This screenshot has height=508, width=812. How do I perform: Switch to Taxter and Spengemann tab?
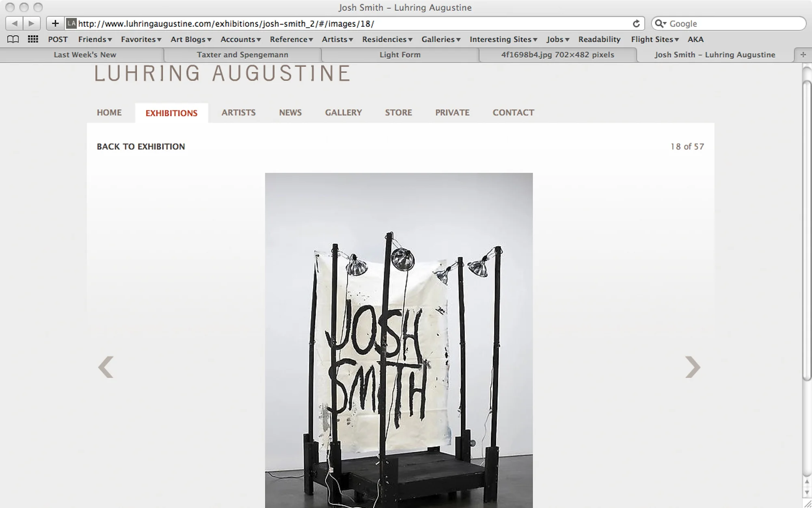pyautogui.click(x=242, y=55)
